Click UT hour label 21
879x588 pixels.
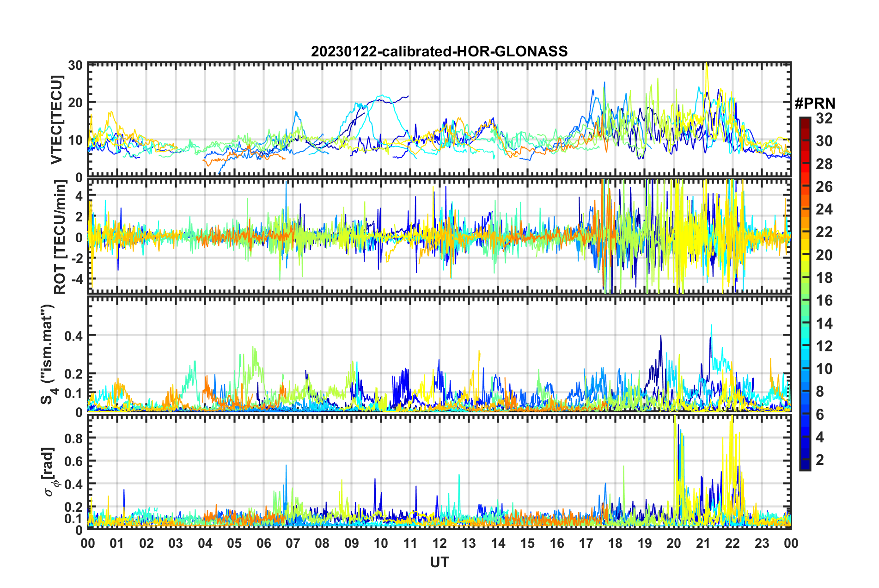[703, 543]
